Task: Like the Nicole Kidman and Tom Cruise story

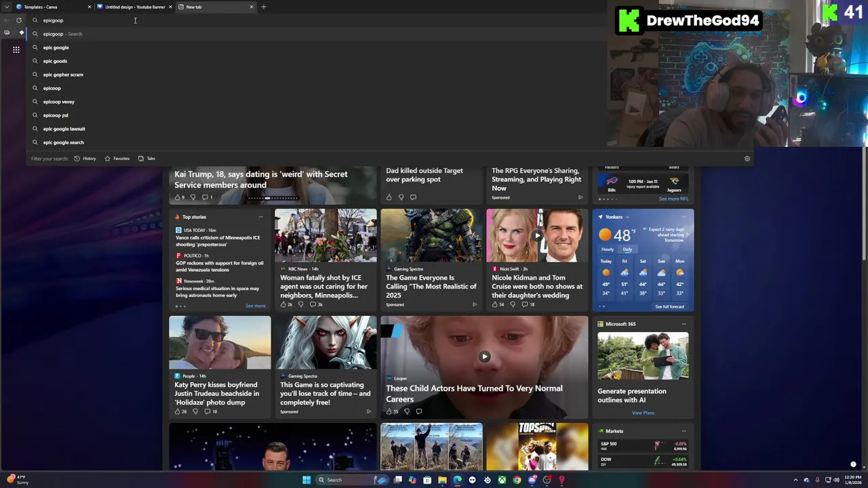Action: click(x=498, y=304)
